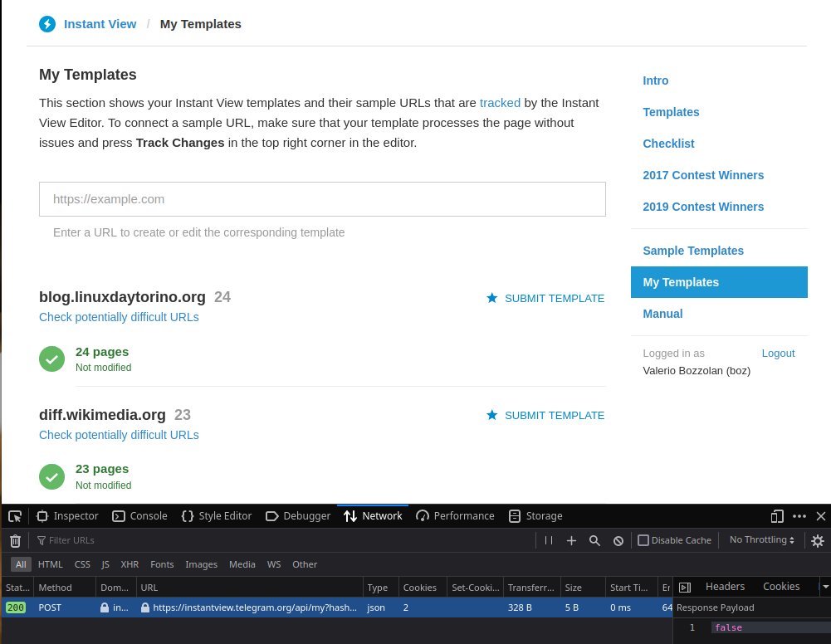
Task: Filter requests by Media
Action: pyautogui.click(x=242, y=564)
